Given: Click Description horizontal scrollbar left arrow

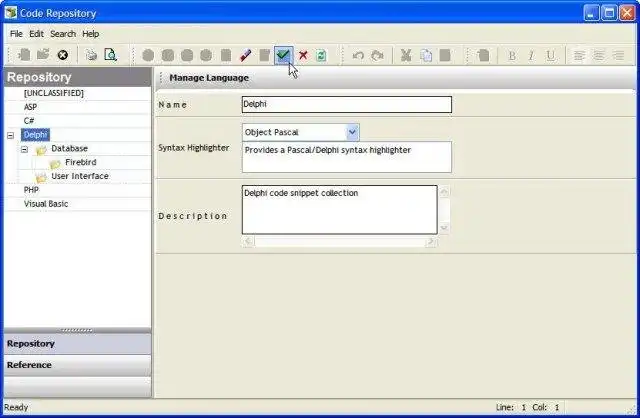Looking at the screenshot, I should tap(248, 242).
